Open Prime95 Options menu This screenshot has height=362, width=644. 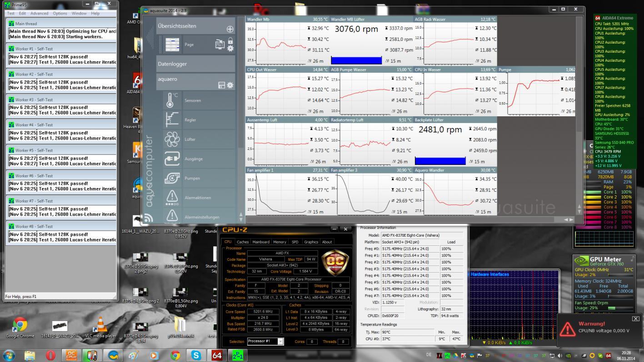point(60,13)
